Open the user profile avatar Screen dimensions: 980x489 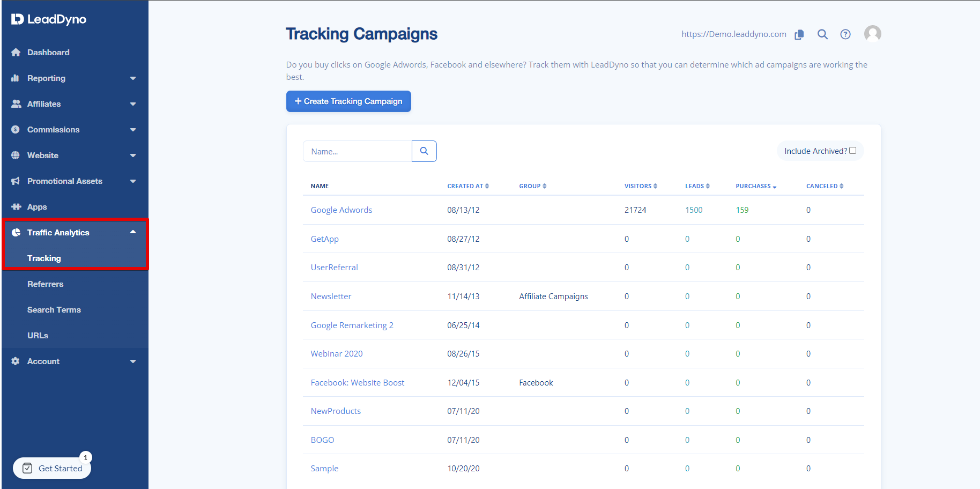pos(873,34)
